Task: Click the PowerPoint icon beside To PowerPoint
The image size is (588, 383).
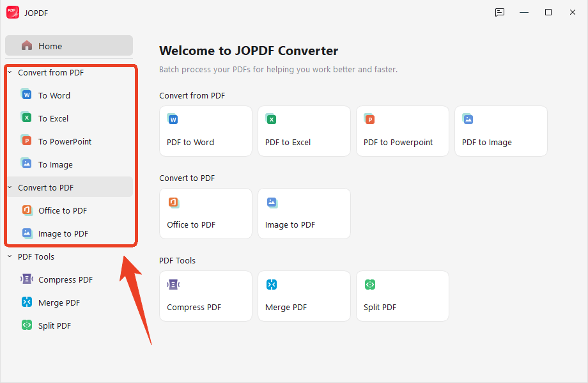Action: [26, 141]
